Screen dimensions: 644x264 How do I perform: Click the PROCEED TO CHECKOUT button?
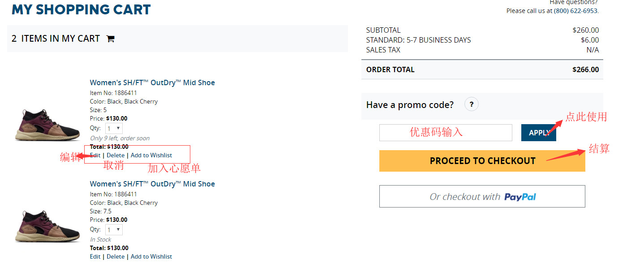(482, 161)
